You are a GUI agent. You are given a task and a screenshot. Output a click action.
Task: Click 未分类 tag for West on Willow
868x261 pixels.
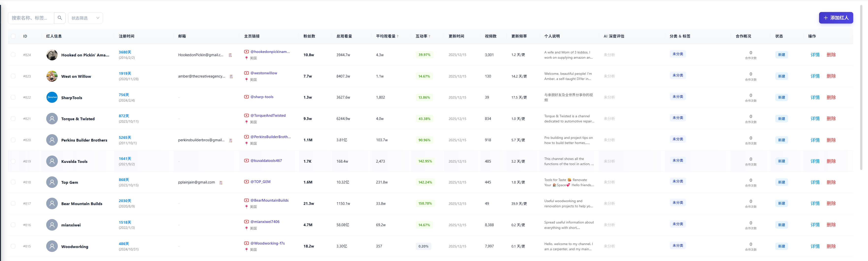click(x=677, y=75)
